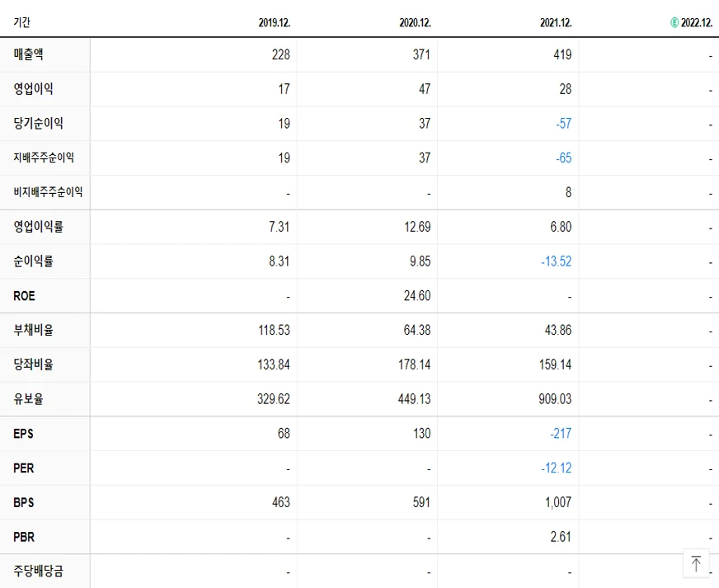Click the 당좌비율 row label
This screenshot has width=719, height=588.
click(x=34, y=365)
